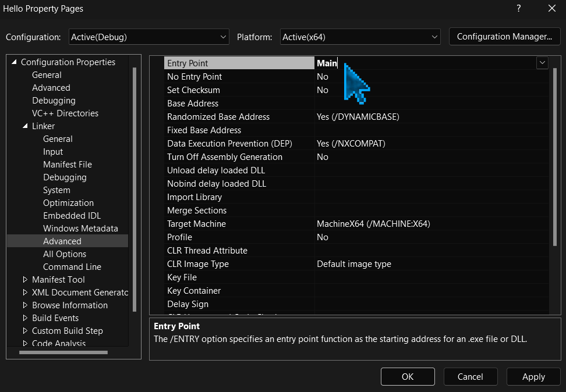Close the Hello Property Pages dialog
This screenshot has height=392, width=566.
coord(552,8)
